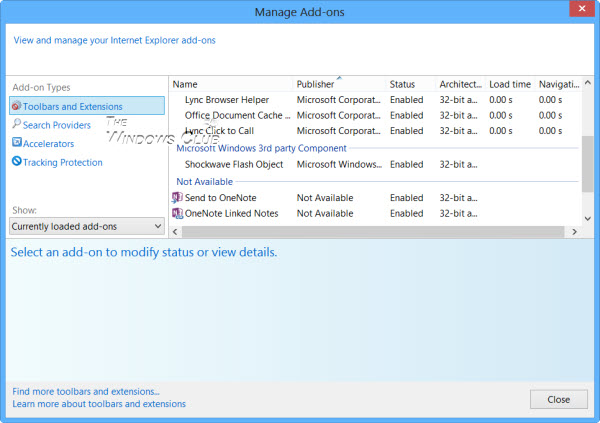Click Microsoft Windows publisher of Shockwave Flash
This screenshot has width=600, height=423.
coord(339,164)
